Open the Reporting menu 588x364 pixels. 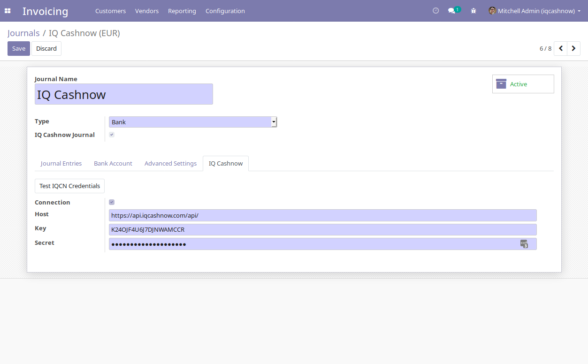point(182,11)
